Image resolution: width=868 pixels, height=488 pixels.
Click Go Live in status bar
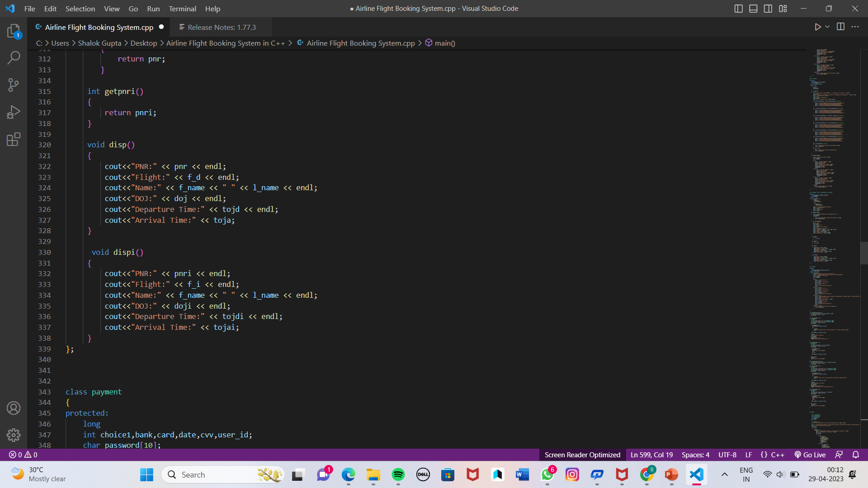point(810,455)
